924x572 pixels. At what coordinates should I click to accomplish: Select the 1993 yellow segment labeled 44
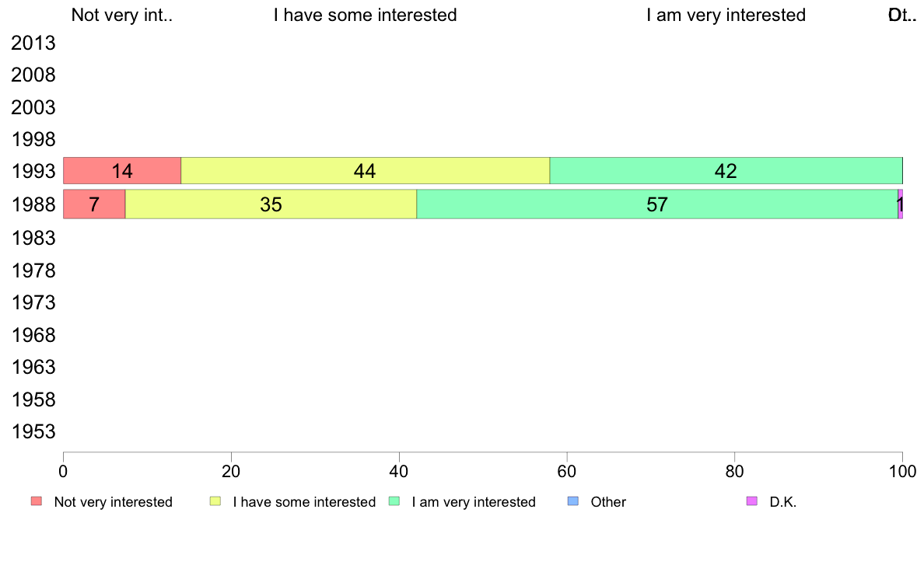tap(366, 171)
